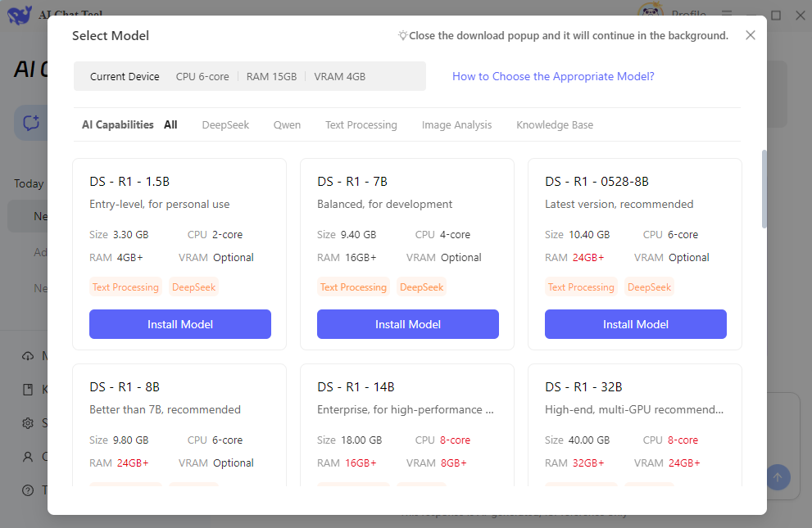Viewport: 812px width, 528px height.
Task: Close the Select Model dialog
Action: [x=750, y=35]
